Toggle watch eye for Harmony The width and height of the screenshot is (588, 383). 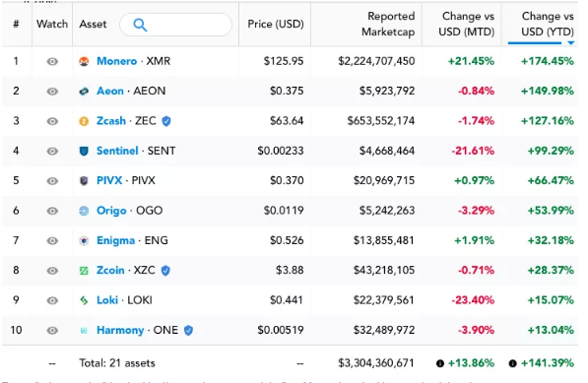coord(52,331)
